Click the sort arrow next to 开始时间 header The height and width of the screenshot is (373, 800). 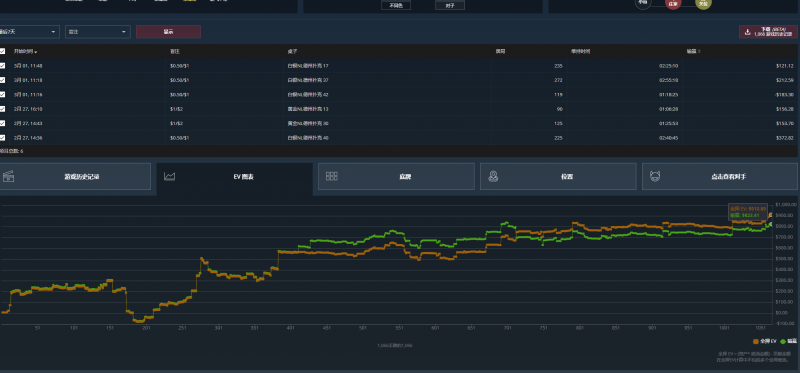click(36, 52)
